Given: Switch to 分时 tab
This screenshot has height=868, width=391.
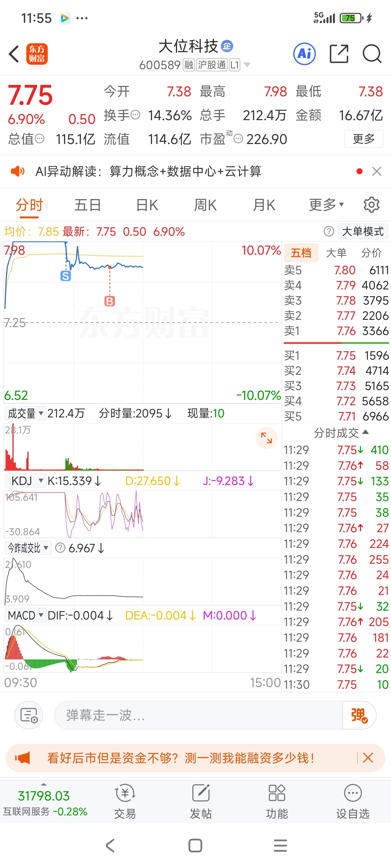Looking at the screenshot, I should pos(29,205).
